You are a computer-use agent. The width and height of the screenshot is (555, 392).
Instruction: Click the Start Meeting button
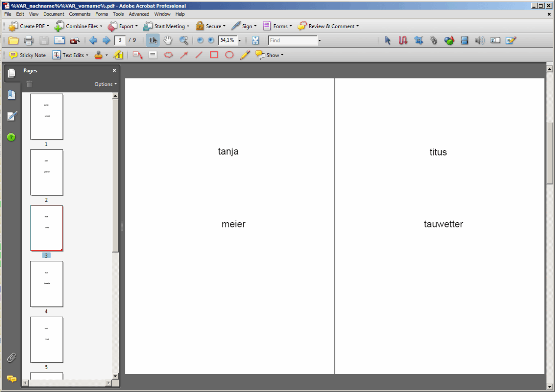[166, 26]
